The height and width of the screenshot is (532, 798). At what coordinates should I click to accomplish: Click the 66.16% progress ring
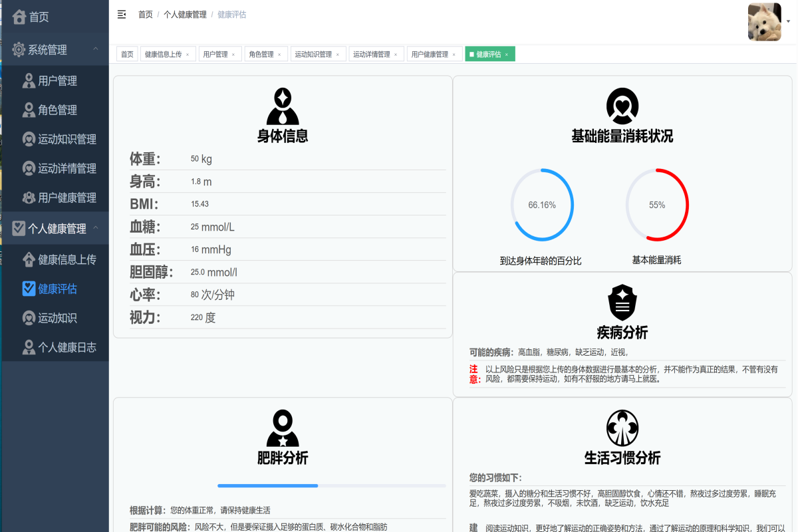[x=542, y=205]
